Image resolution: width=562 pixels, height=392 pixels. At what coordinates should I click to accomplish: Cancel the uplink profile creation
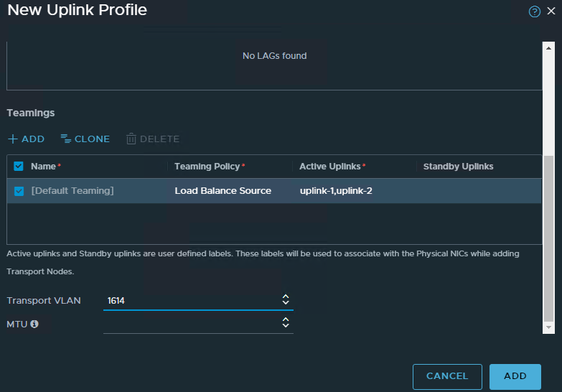447,377
